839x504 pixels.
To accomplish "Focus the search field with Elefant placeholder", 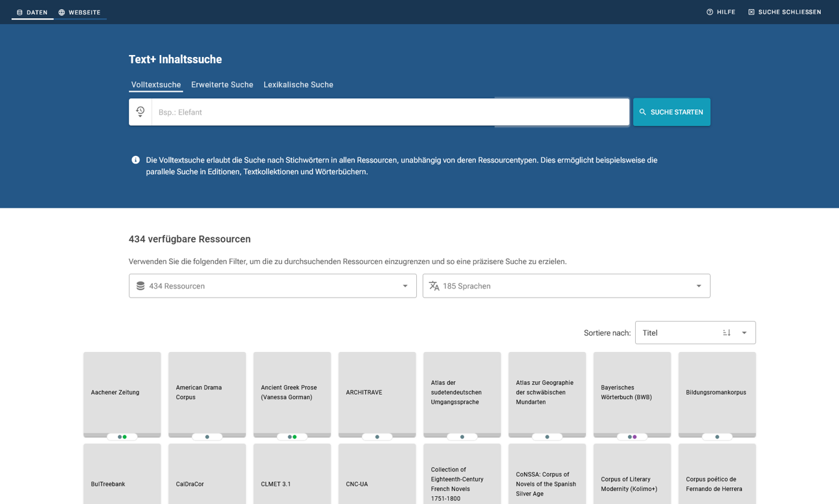I will [390, 112].
